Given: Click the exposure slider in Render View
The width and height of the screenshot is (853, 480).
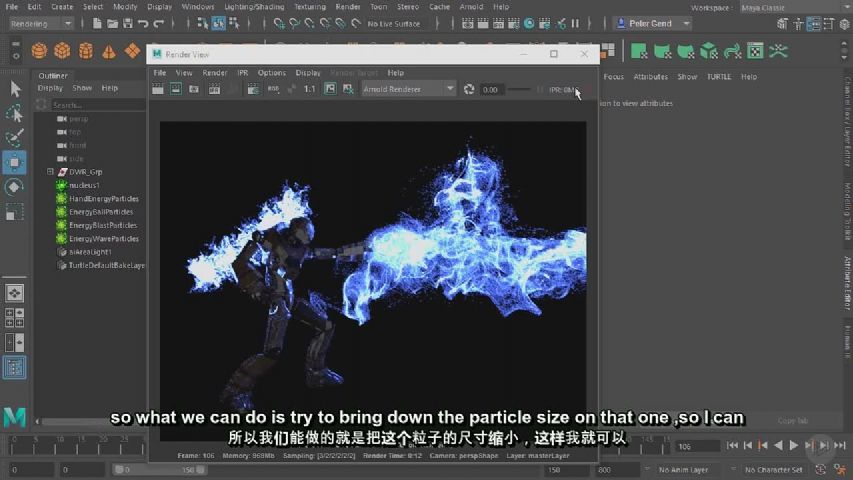Looking at the screenshot, I should tap(517, 89).
